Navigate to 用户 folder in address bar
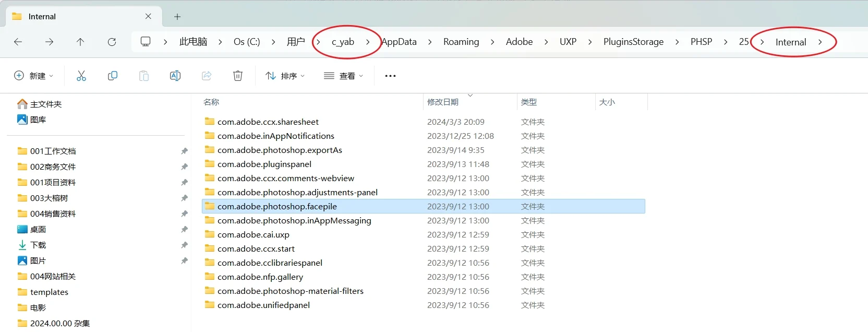This screenshot has height=332, width=868. [296, 42]
